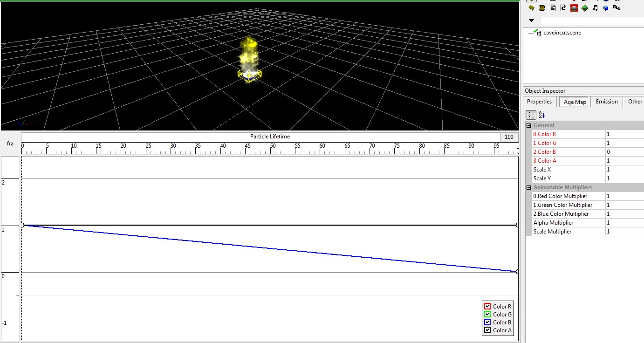Click the ALL filter icon
644x343 pixels.
617,7
